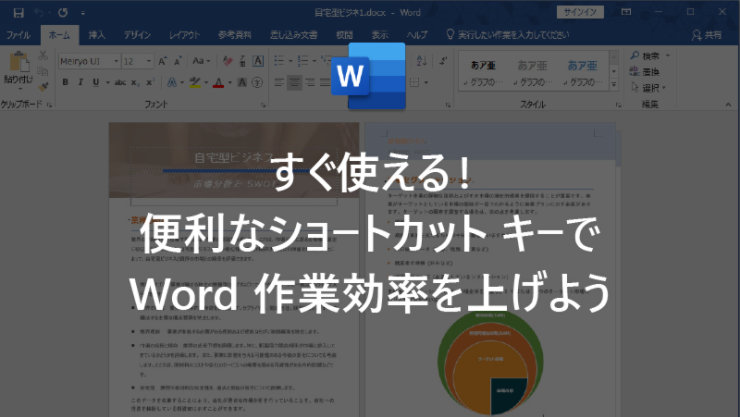Switch to the 参考資料 tab
This screenshot has height=417, width=740.
click(235, 35)
